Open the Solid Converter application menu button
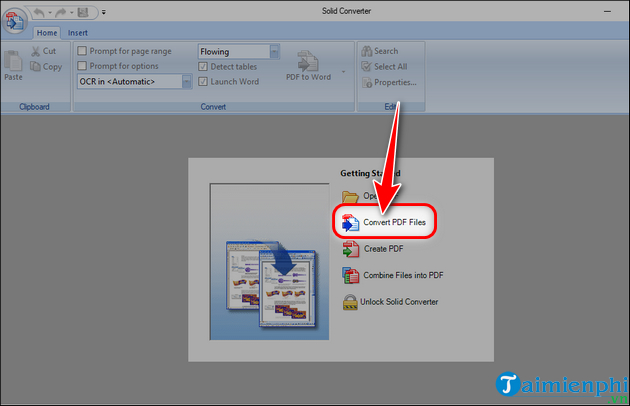This screenshot has width=630, height=406. pos(15,21)
